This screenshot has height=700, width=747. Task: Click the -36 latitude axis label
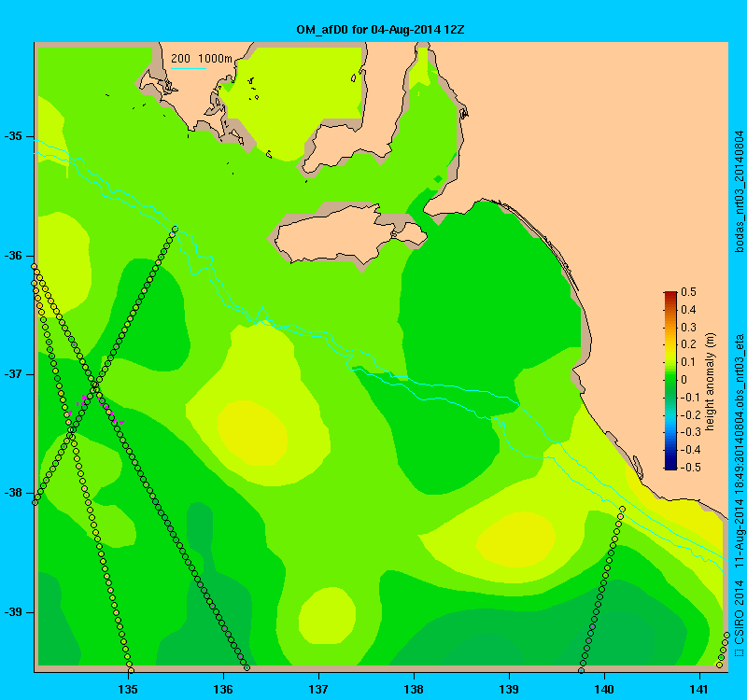click(13, 256)
